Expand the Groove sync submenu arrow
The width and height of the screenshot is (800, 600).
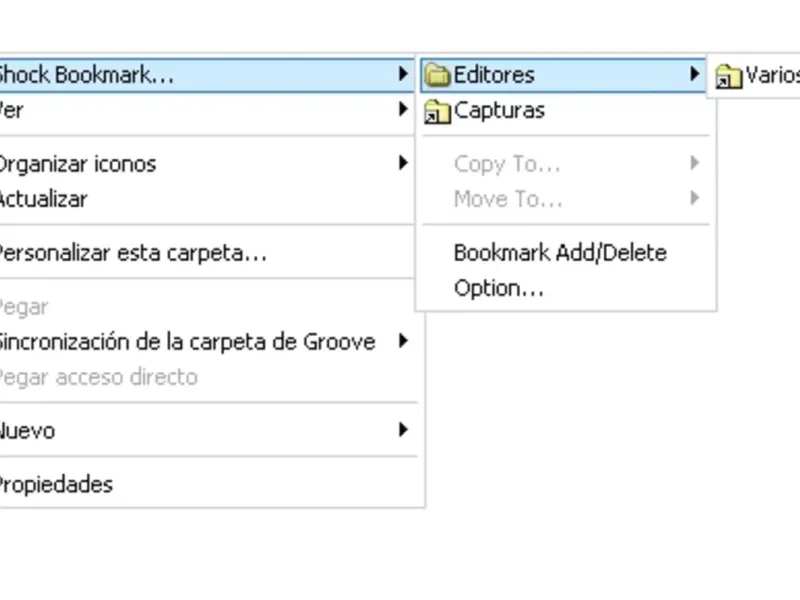[x=402, y=342]
